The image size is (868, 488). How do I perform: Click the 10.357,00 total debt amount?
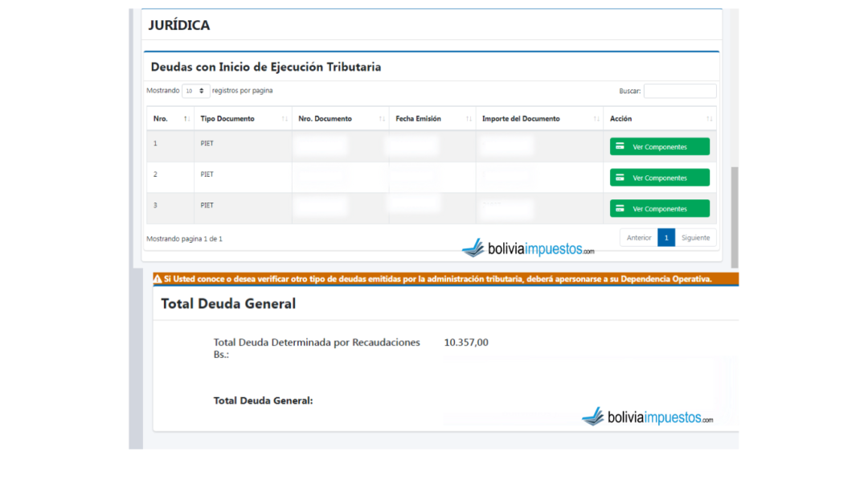466,342
